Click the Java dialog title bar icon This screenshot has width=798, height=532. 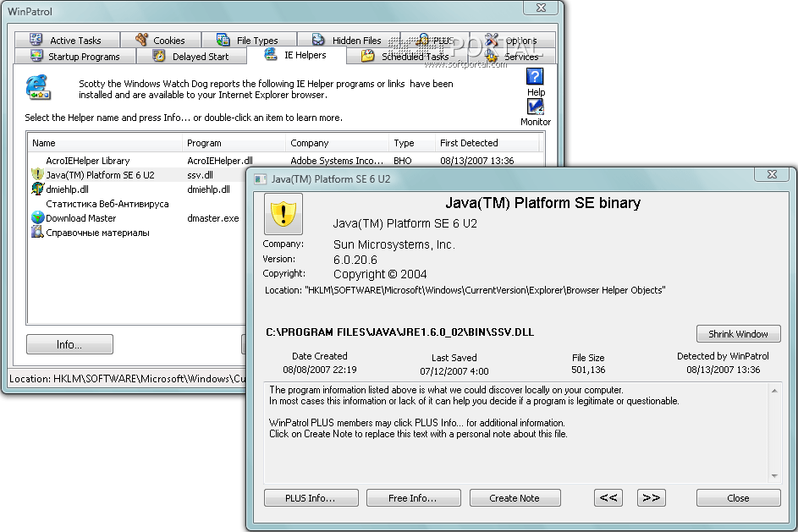(261, 179)
